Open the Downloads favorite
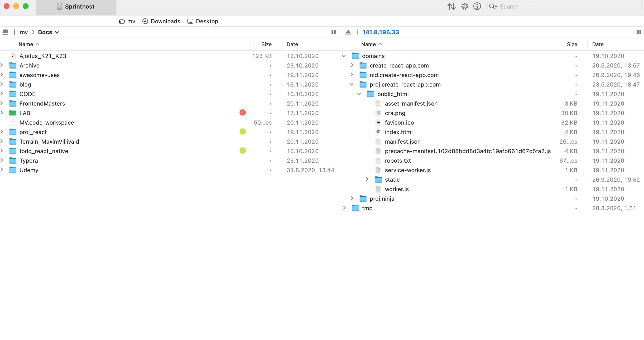 pos(161,21)
